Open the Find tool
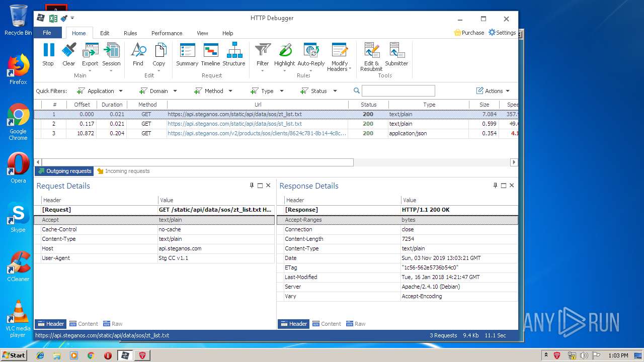The image size is (644, 362). (138, 54)
